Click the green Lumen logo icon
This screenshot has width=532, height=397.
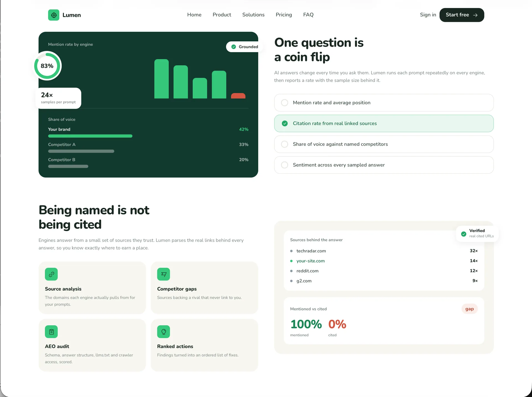tap(54, 15)
